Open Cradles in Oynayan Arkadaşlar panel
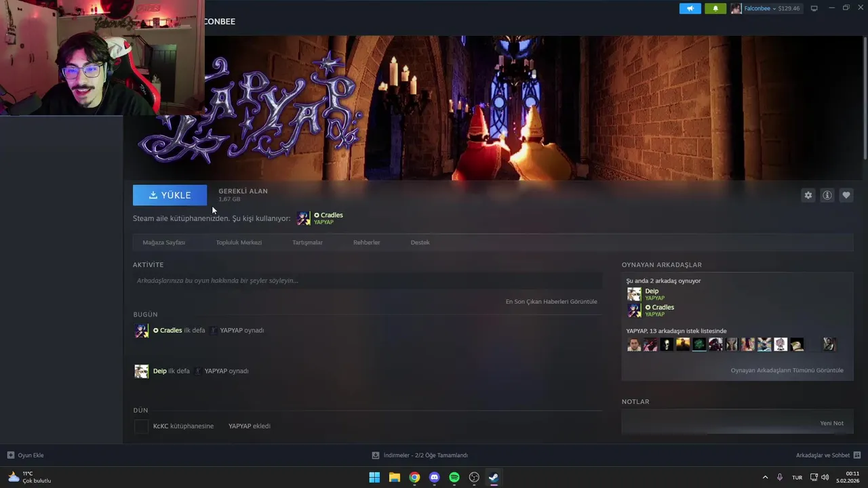The image size is (868, 488). pos(663,308)
